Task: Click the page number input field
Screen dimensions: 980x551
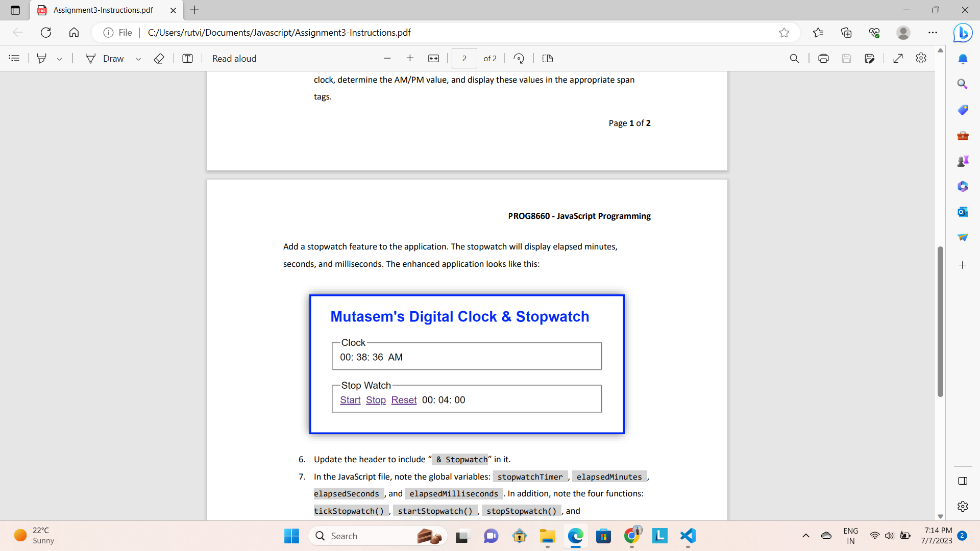Action: [464, 58]
